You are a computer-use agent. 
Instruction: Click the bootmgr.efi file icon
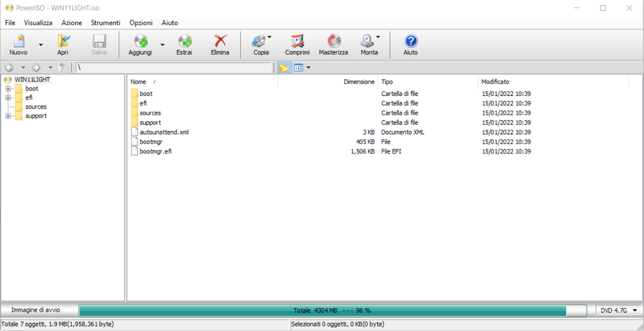coord(134,151)
